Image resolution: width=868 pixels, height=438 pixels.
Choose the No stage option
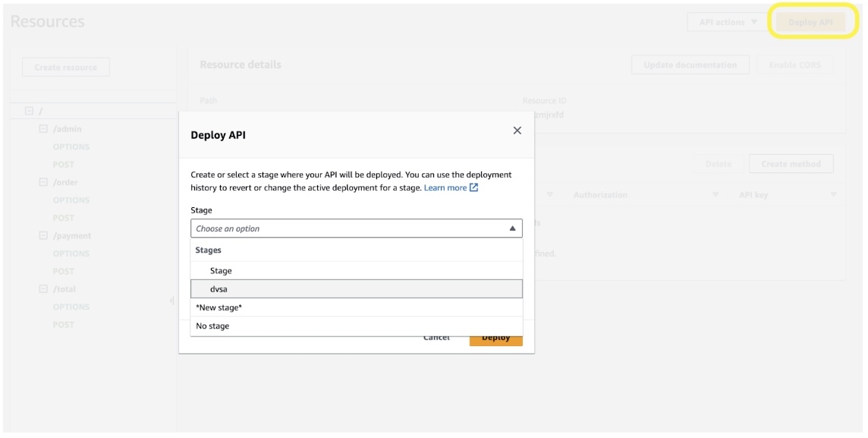(x=357, y=326)
